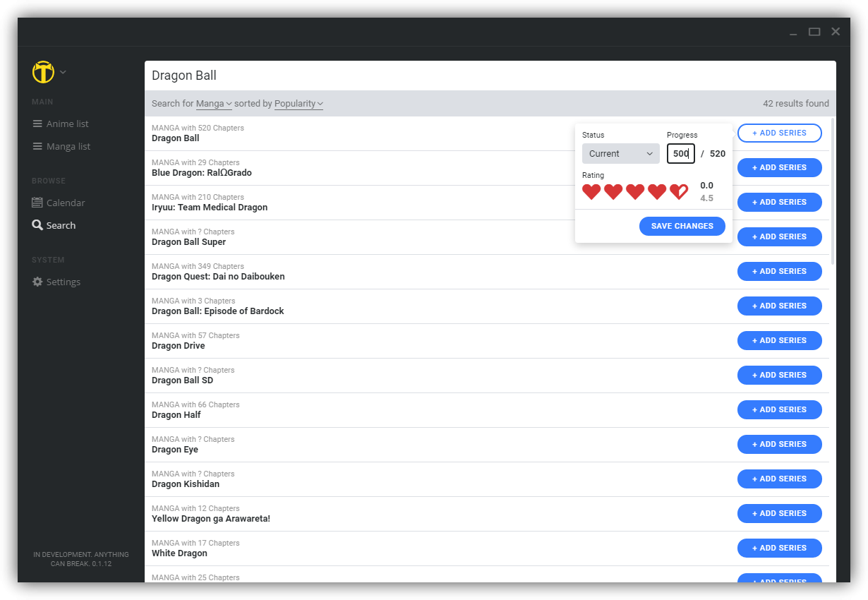Click the Calendar icon in sidebar

coord(37,203)
